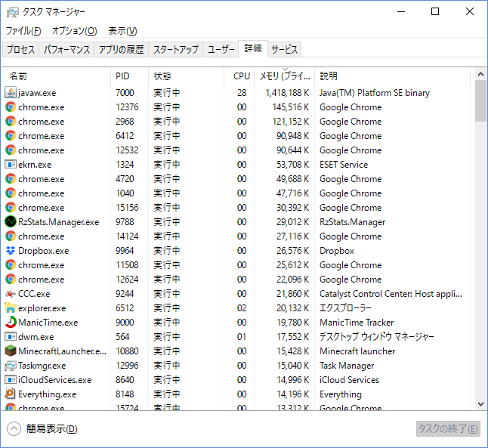Click Chrome icon for PID 15156 row

coord(11,207)
